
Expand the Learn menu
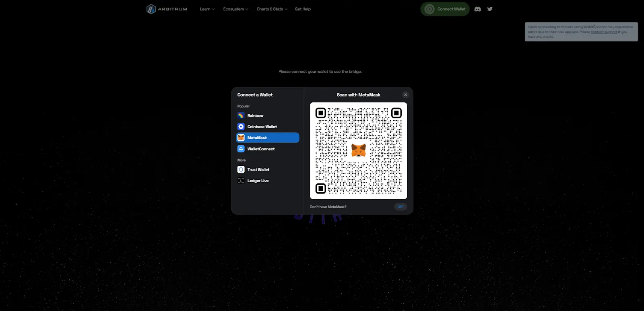click(207, 9)
